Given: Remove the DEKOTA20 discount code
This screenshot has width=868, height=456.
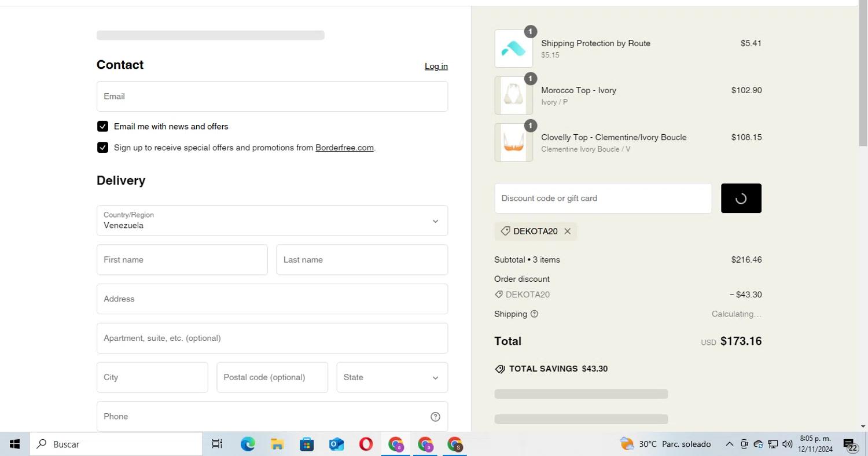Looking at the screenshot, I should [x=568, y=231].
